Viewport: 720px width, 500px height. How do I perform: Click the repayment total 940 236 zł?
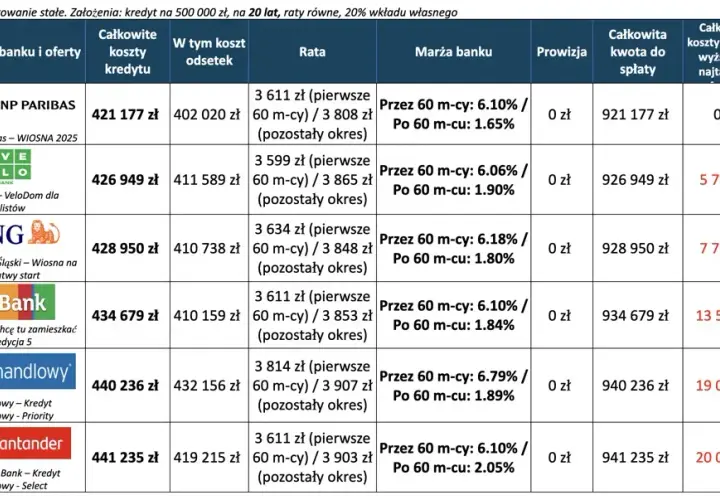(x=635, y=385)
